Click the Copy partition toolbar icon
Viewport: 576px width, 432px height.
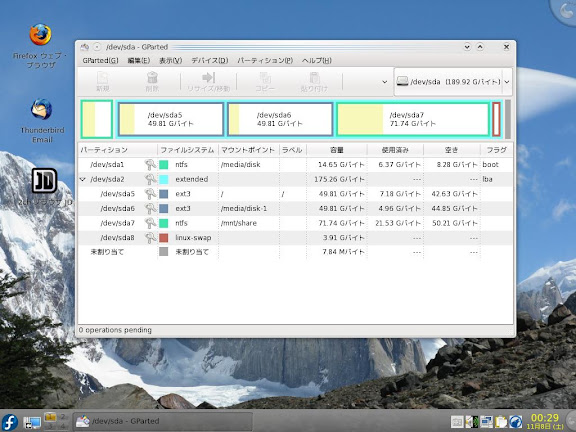pos(265,78)
